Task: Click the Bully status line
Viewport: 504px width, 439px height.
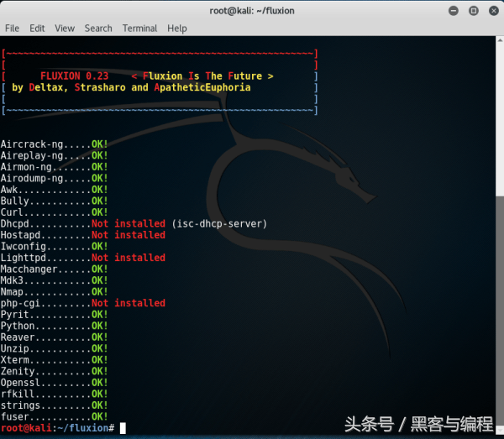Action: (x=54, y=201)
